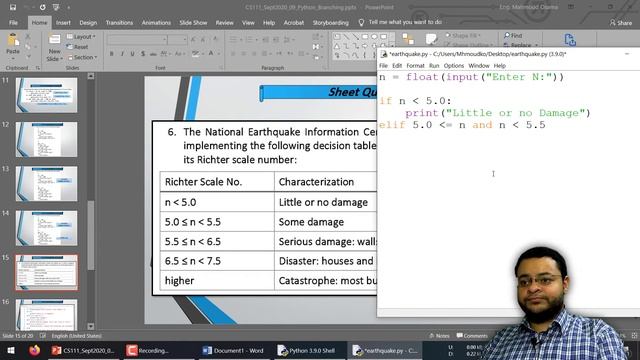The width and height of the screenshot is (640, 360).
Task: Switch to the Review ribbon tab
Action: 224,23
